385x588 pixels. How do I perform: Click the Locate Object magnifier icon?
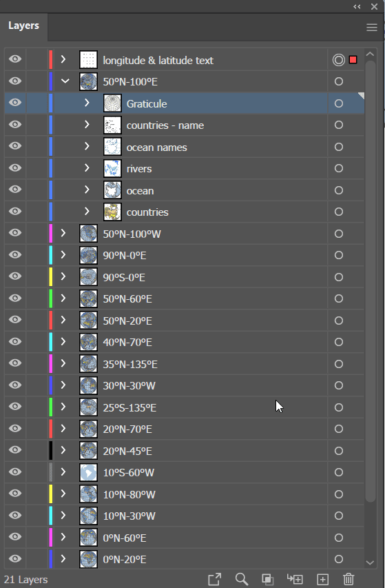pos(242,579)
